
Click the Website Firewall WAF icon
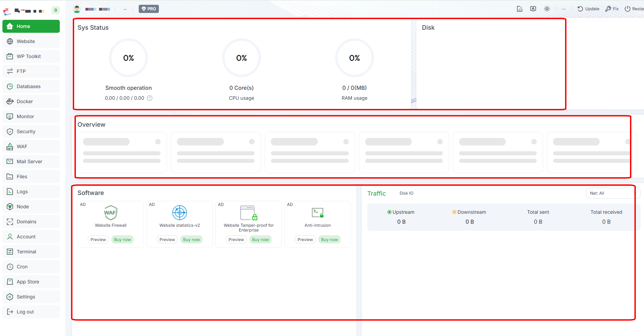pos(111,213)
